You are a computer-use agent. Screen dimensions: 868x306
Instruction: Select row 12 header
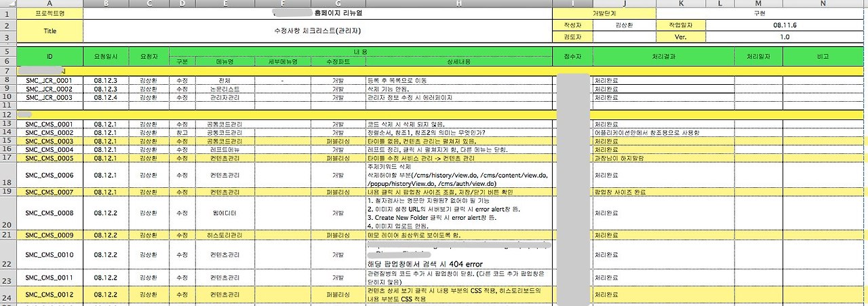pos(7,115)
